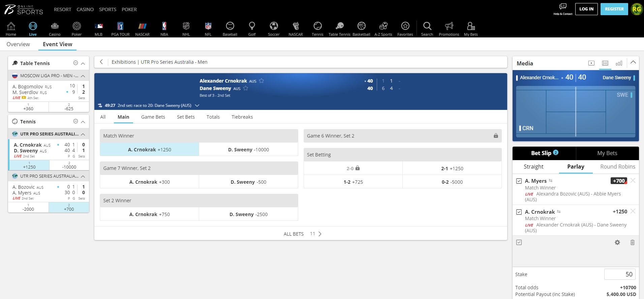Open Golf sport icon

click(x=252, y=29)
